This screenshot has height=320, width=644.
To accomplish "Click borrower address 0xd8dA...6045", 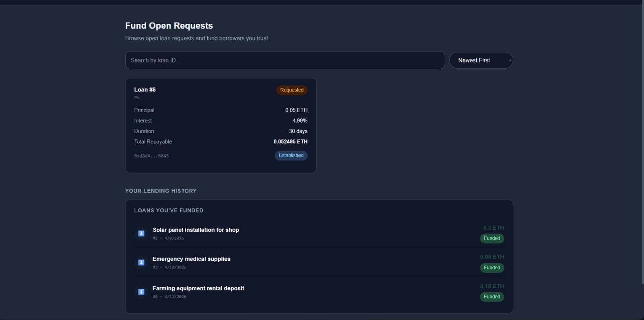I will (x=151, y=156).
